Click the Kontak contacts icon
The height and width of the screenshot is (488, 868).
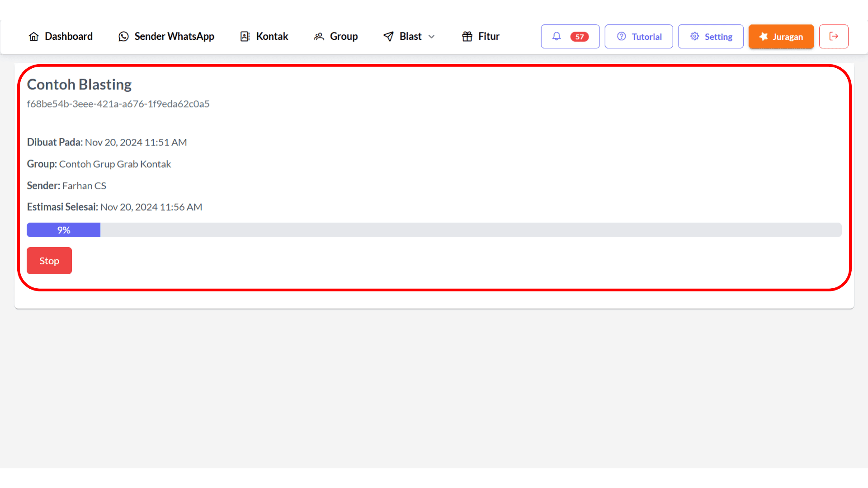tap(245, 36)
